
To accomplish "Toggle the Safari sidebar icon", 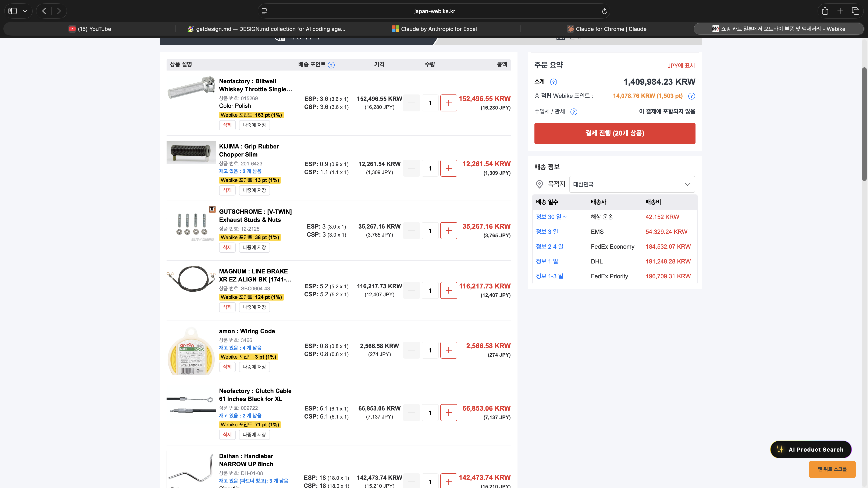I will click(x=13, y=11).
